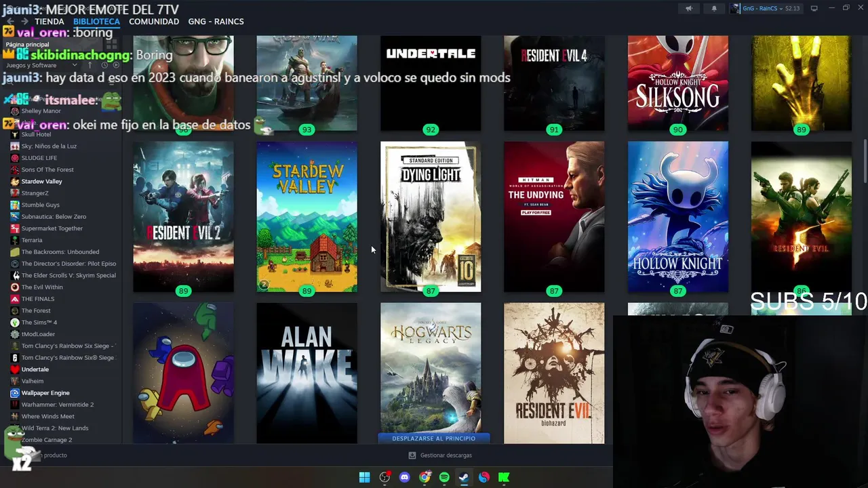
Task: Go to the TIENDA tab
Action: pos(50,22)
